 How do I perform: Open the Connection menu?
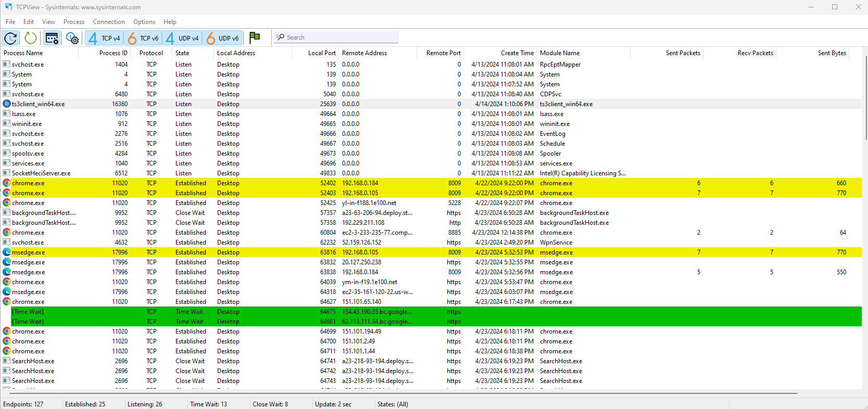pyautogui.click(x=108, y=22)
